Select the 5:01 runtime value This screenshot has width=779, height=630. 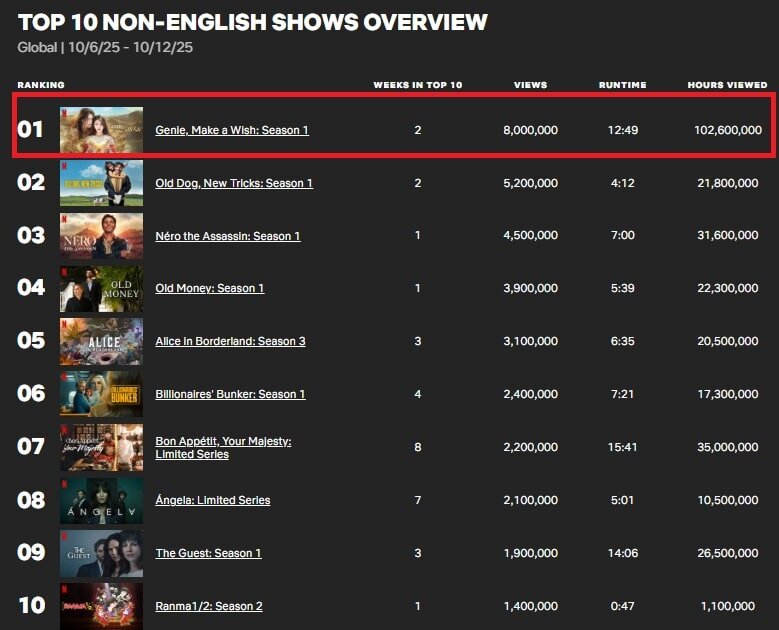tap(623, 500)
